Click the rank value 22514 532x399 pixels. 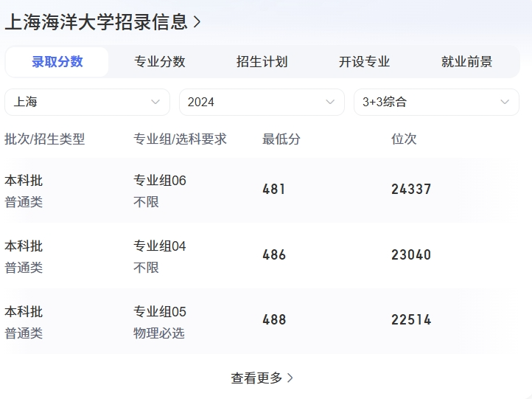point(411,320)
